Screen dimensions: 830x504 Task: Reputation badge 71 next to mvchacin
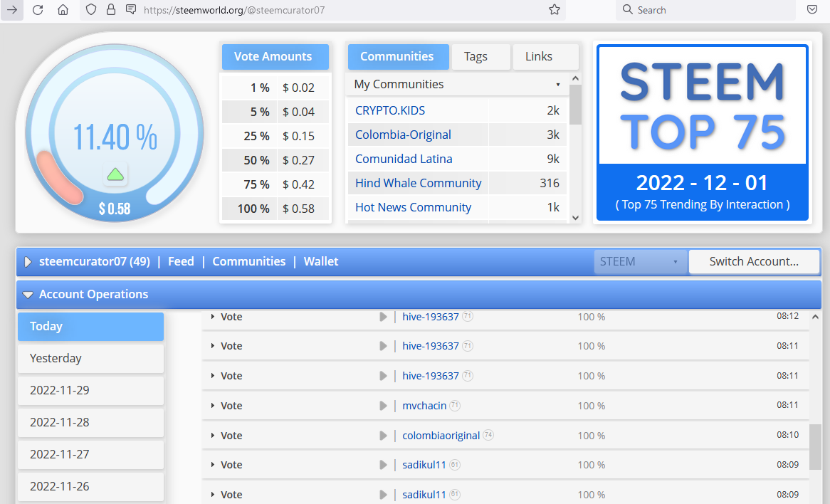point(455,406)
